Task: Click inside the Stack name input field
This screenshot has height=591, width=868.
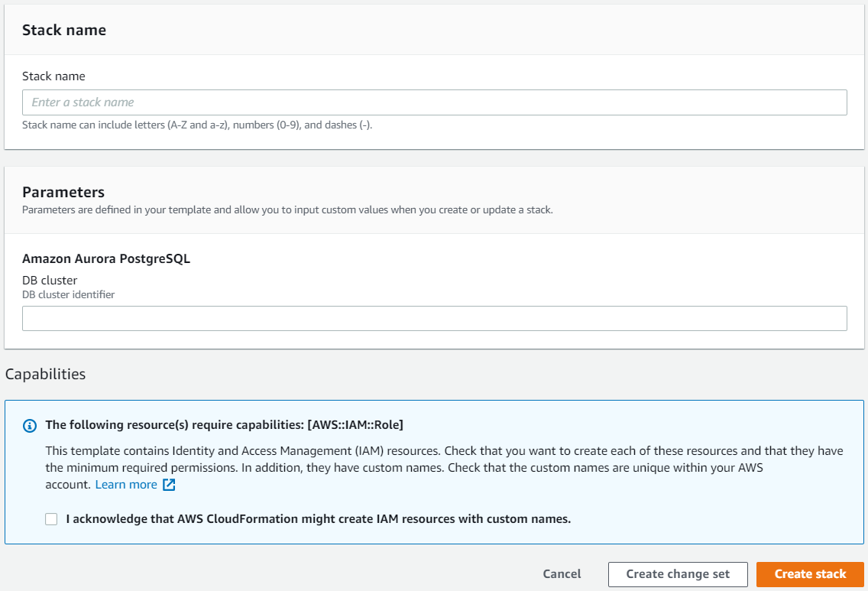Action: [x=434, y=102]
